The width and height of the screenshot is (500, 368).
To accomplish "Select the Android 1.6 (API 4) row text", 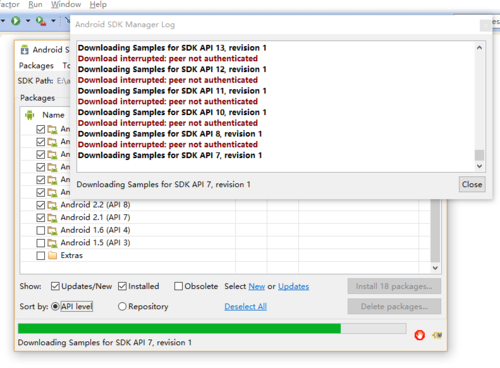I will 95,230.
